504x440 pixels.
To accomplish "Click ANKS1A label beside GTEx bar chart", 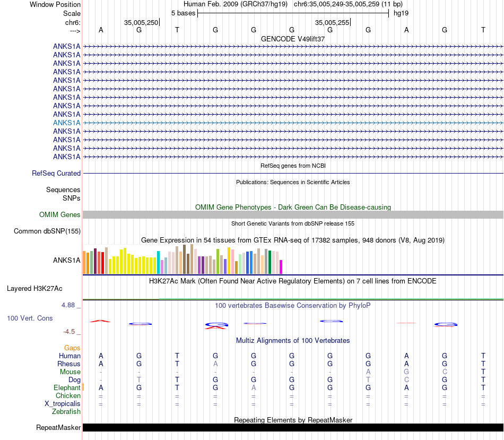I will pos(66,260).
